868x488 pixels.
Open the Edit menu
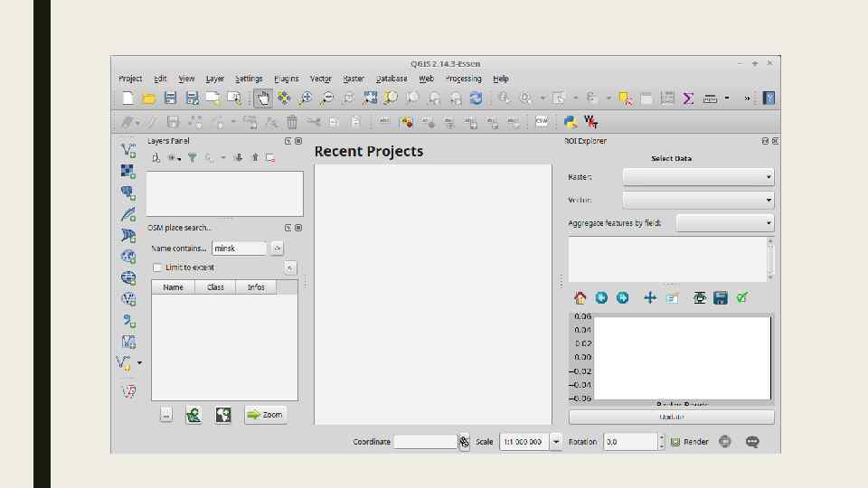click(160, 79)
